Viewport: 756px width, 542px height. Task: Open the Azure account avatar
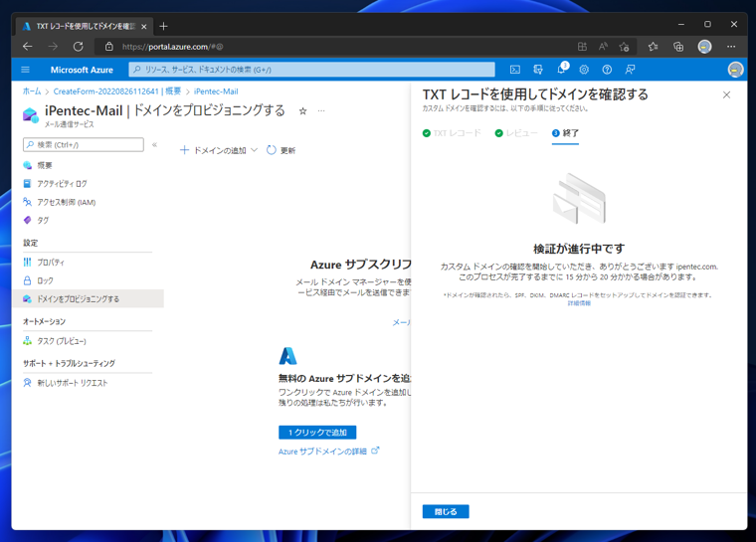tap(735, 70)
